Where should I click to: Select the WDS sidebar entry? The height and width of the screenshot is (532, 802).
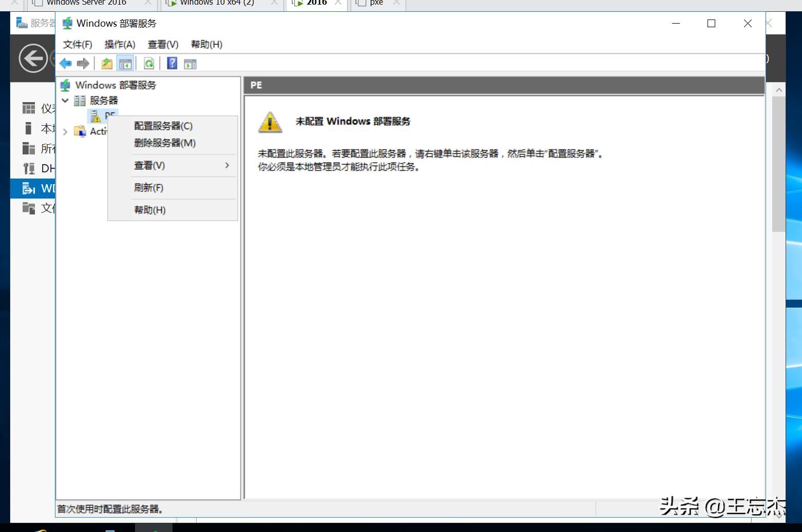(28, 188)
